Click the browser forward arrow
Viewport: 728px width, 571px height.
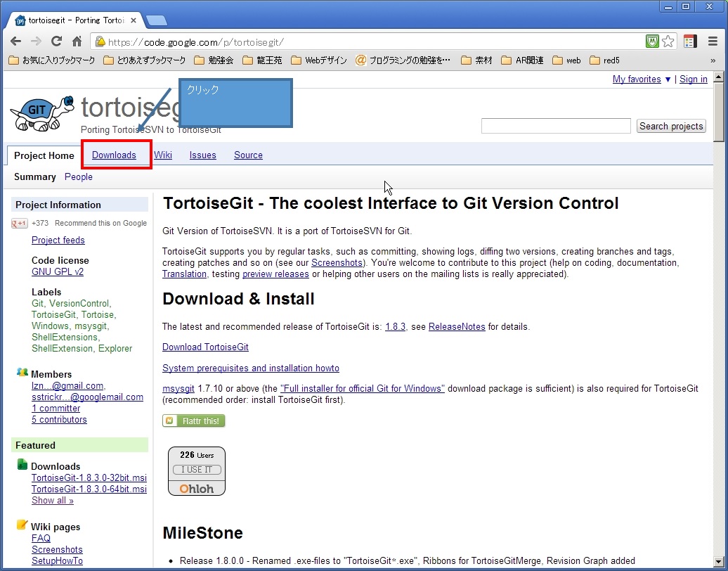36,41
